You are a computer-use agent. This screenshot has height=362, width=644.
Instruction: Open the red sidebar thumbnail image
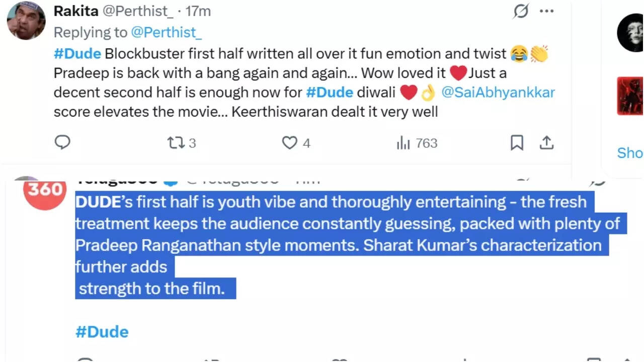(630, 96)
